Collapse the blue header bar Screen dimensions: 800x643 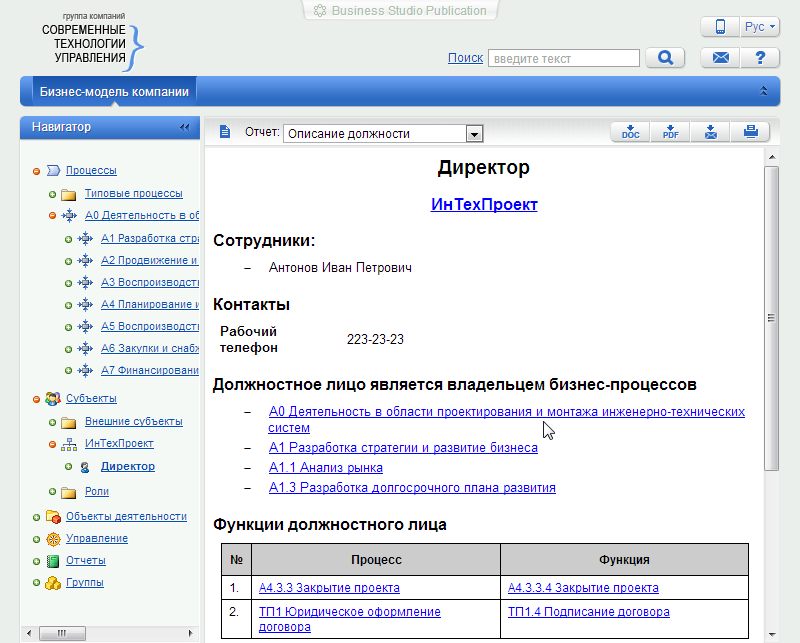click(764, 91)
